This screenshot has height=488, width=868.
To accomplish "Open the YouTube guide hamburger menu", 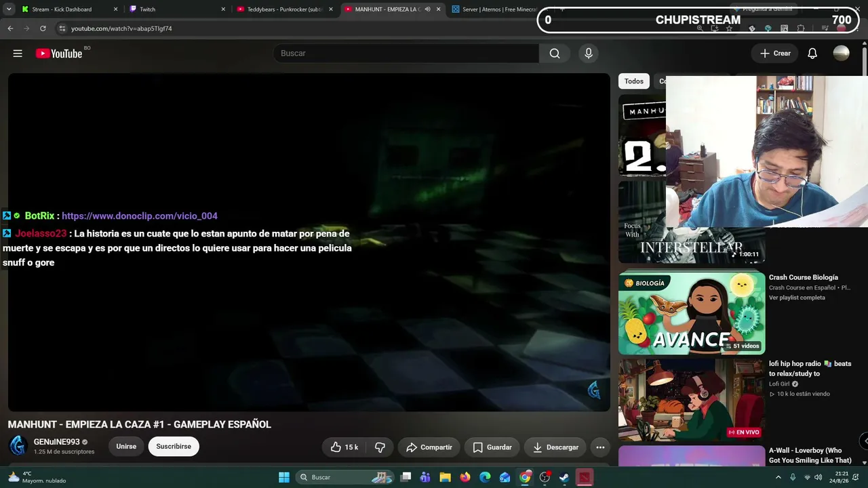I will pyautogui.click(x=18, y=54).
